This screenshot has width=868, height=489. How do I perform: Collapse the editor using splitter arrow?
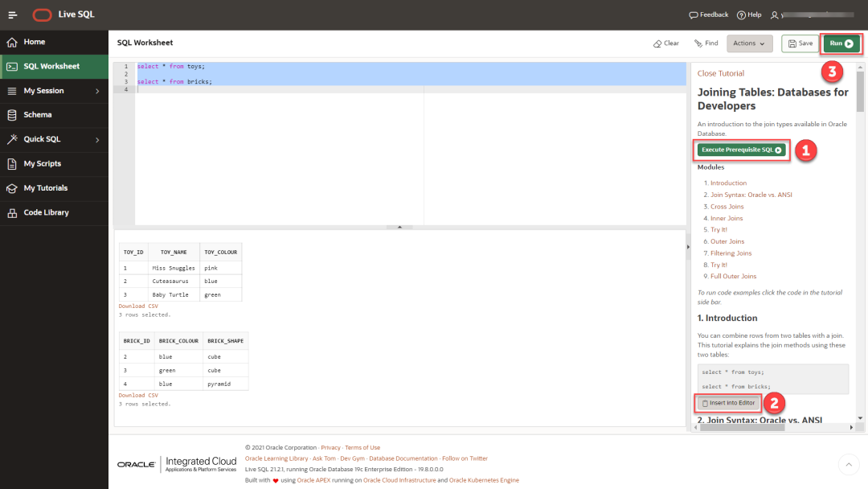(x=399, y=227)
